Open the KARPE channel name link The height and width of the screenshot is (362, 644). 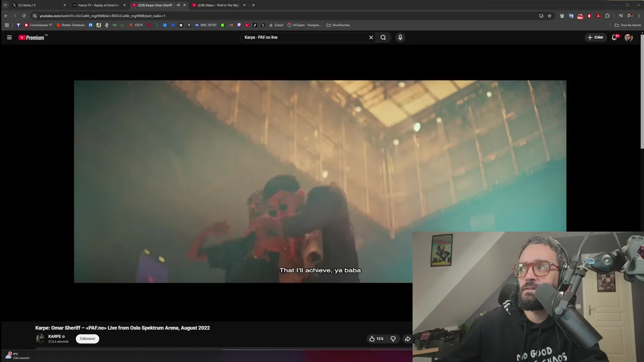point(54,336)
